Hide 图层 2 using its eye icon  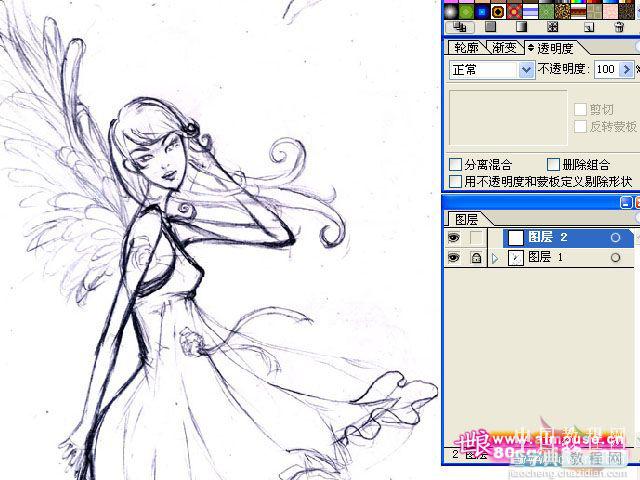pyautogui.click(x=454, y=238)
